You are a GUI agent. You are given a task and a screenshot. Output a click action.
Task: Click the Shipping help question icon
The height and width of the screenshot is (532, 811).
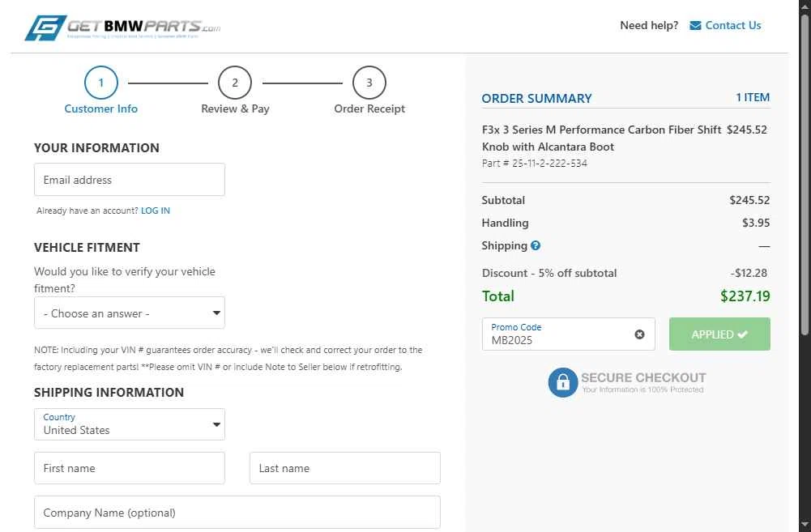(536, 245)
